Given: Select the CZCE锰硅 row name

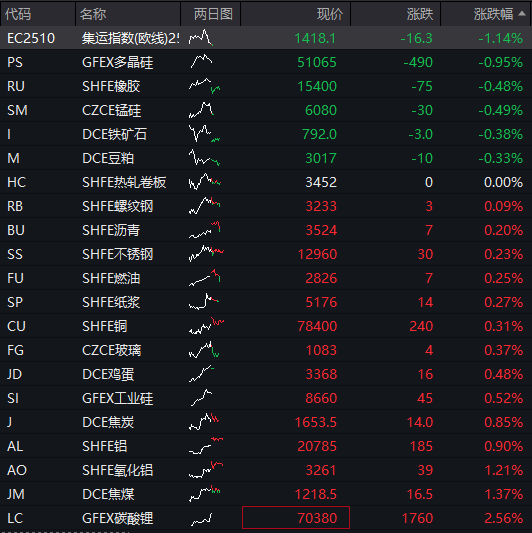Looking at the screenshot, I should pyautogui.click(x=111, y=110).
